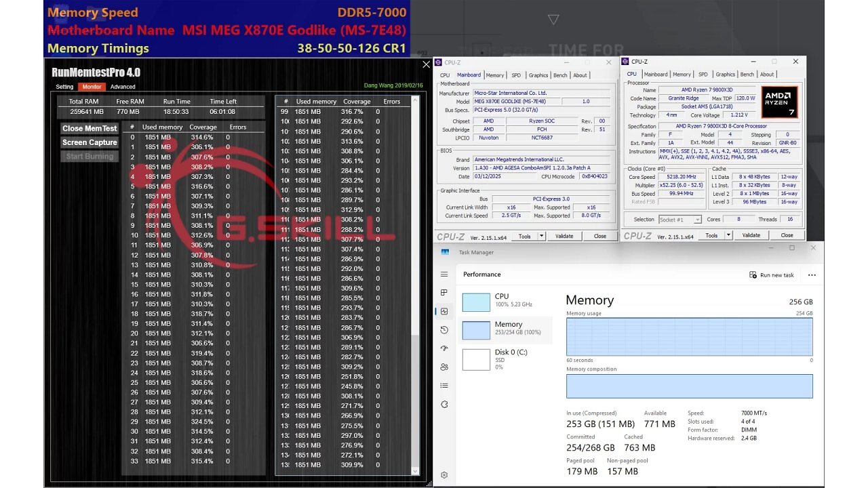The height and width of the screenshot is (488, 868).
Task: Open Task Manager settings gear
Action: pos(444,475)
